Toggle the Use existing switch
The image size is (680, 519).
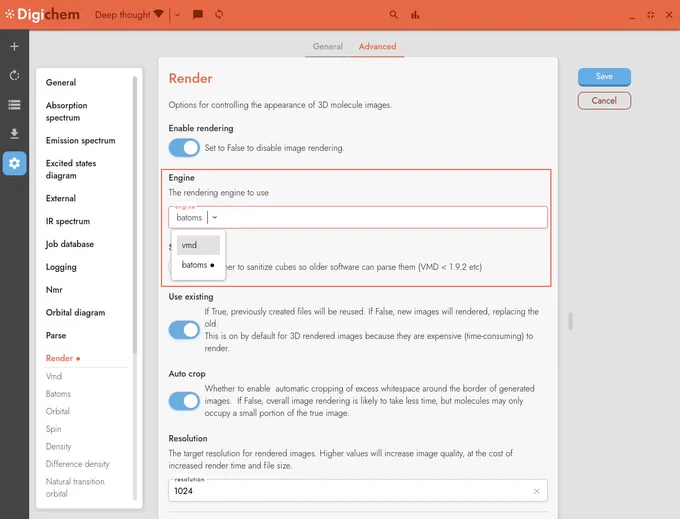pos(184,330)
